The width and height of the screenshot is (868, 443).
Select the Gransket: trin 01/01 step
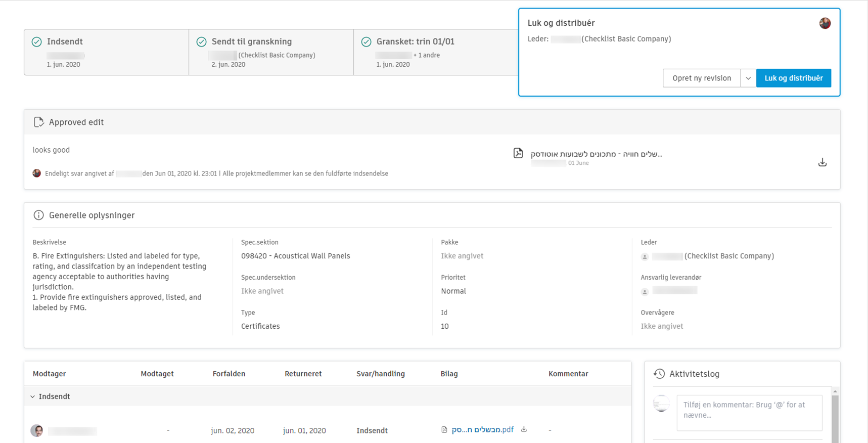coord(435,52)
